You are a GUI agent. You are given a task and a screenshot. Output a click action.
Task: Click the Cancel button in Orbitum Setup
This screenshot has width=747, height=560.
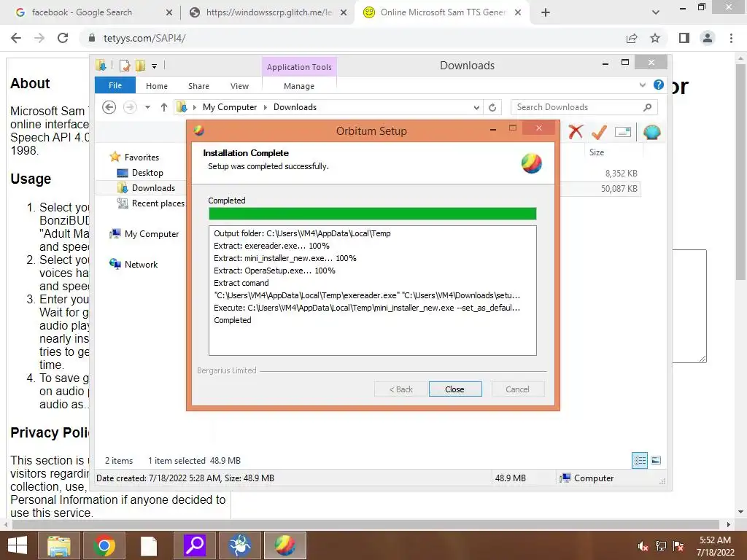(x=517, y=389)
